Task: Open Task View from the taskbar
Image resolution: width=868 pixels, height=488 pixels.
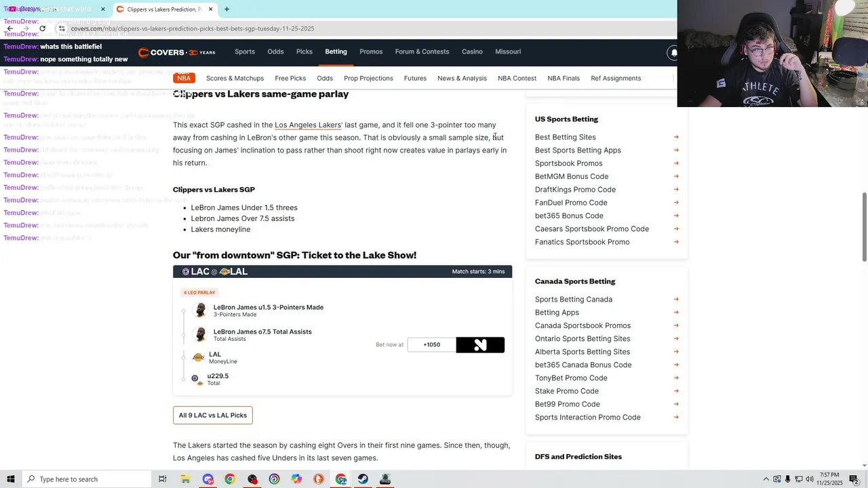Action: (x=163, y=479)
